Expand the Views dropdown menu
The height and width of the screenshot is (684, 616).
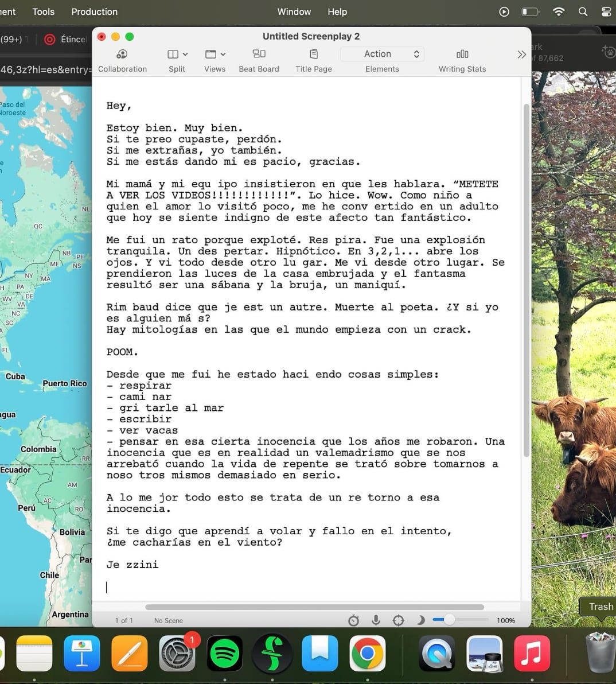click(215, 54)
